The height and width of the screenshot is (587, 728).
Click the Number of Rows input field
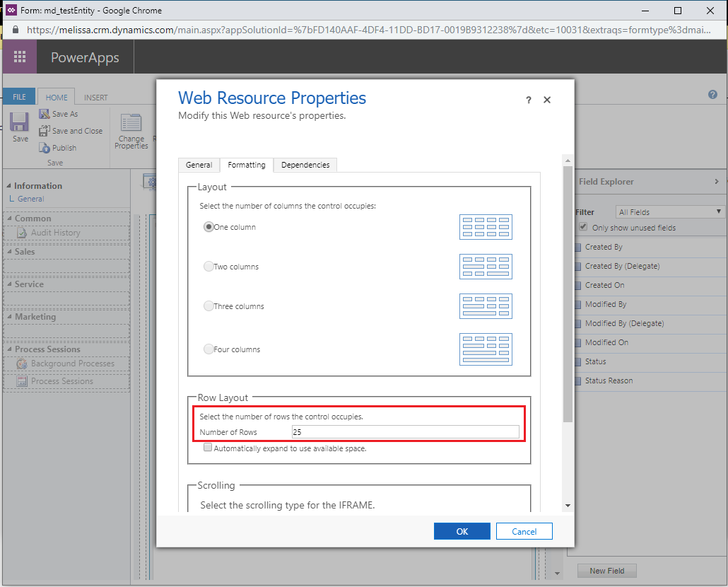click(405, 432)
